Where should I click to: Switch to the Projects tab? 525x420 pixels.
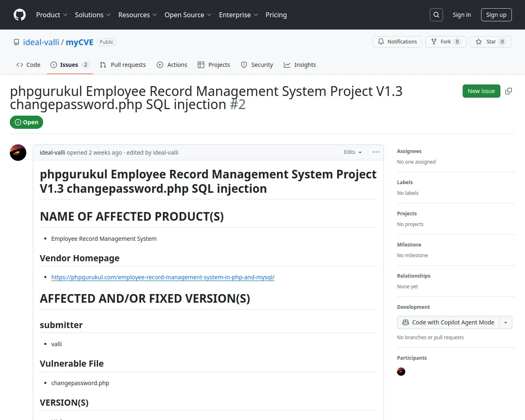tap(214, 65)
